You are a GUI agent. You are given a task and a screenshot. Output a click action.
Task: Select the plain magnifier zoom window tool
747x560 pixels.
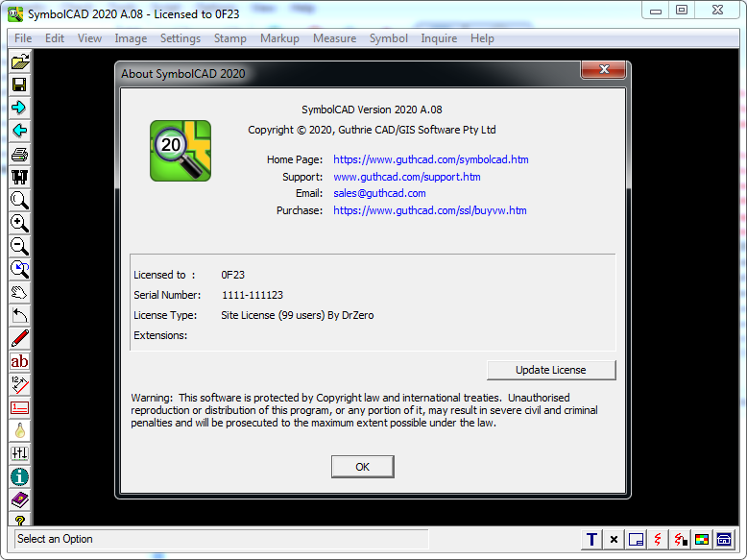[20, 200]
